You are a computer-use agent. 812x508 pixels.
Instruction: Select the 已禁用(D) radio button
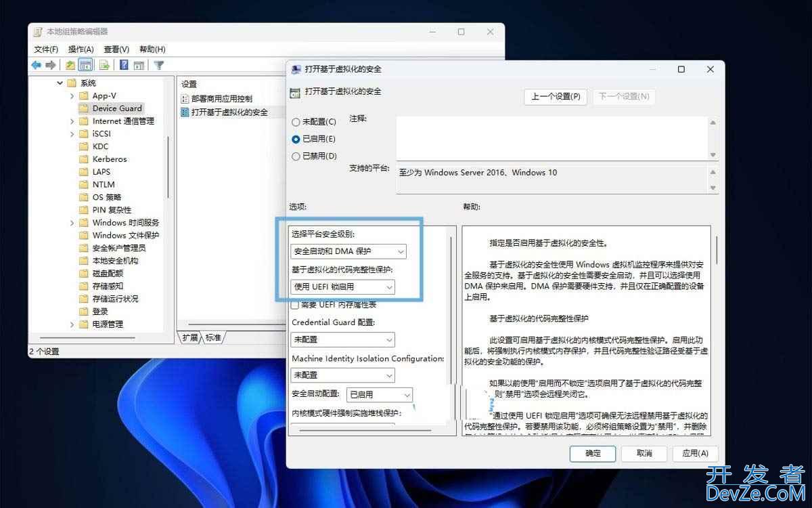coord(296,156)
